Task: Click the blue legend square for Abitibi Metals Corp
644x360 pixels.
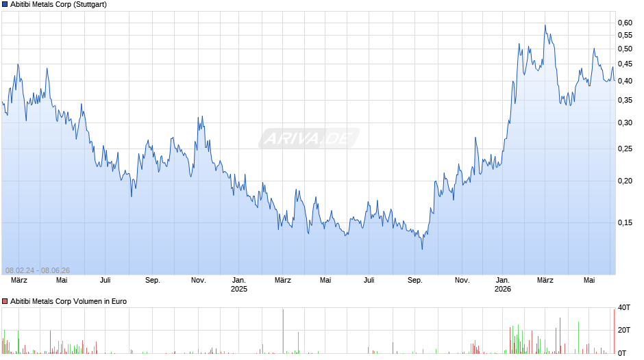Action: click(x=5, y=5)
